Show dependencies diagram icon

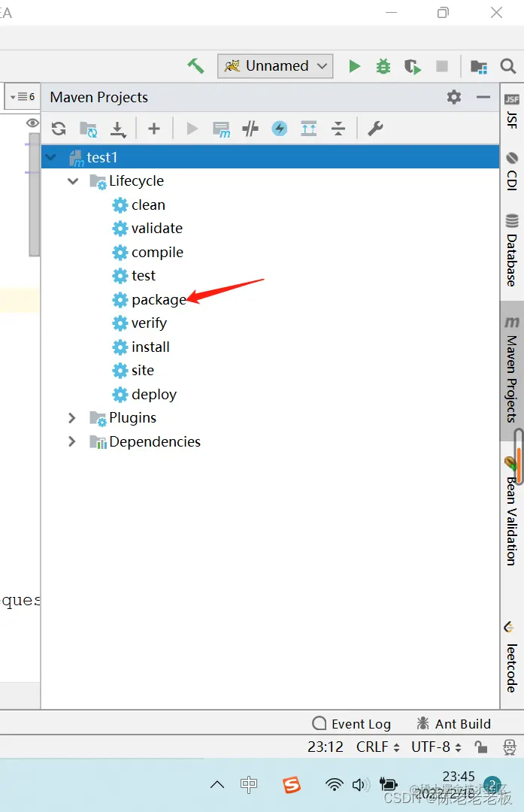coord(308,129)
